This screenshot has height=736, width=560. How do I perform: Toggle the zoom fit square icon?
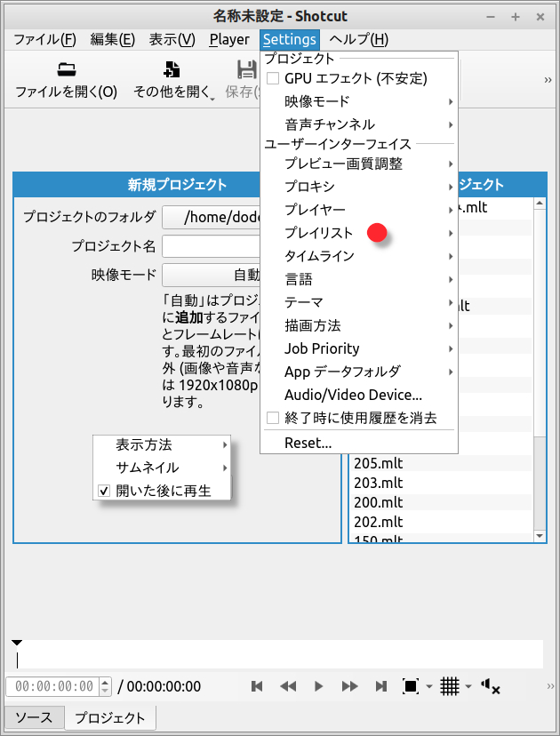pyautogui.click(x=411, y=686)
